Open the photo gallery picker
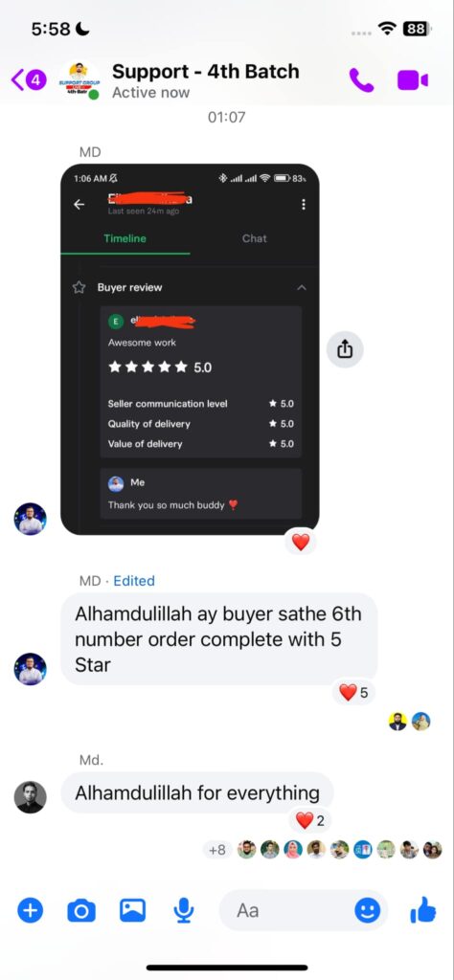 tap(132, 910)
